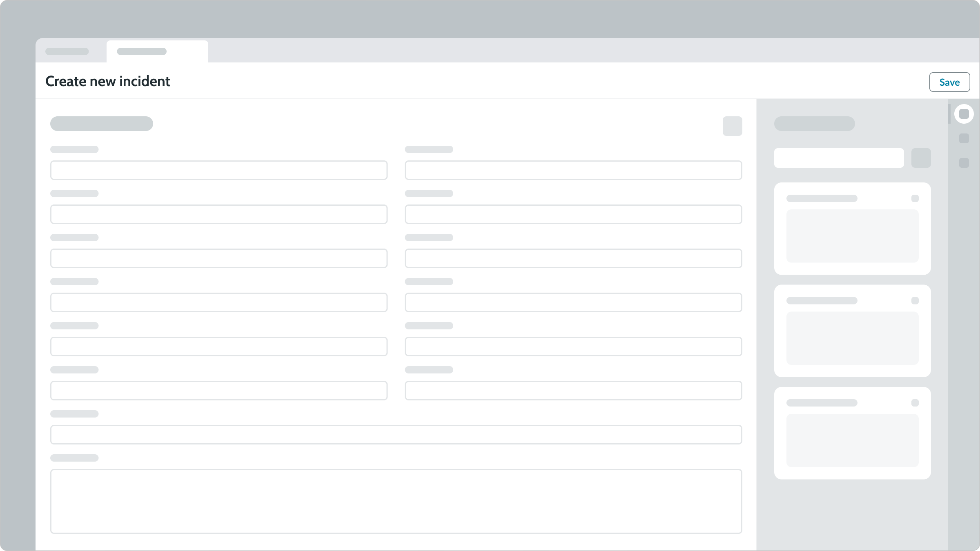The height and width of the screenshot is (551, 980).
Task: Open the last dropdown in the right column
Action: (x=573, y=390)
